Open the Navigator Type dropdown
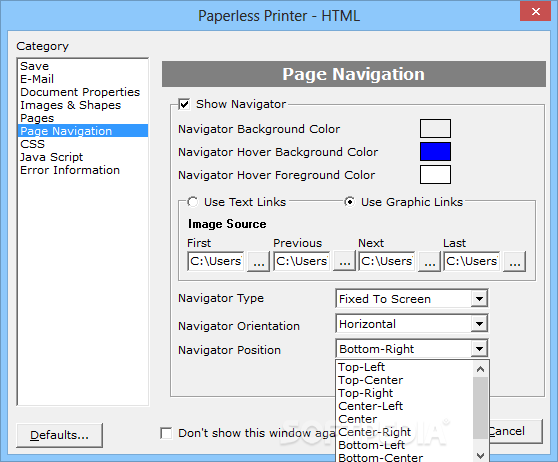Viewport: 558px width, 462px height. click(479, 299)
